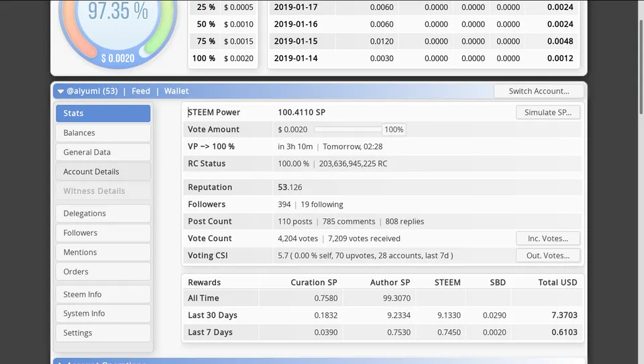Select the General Data tab
The height and width of the screenshot is (364, 644).
(x=103, y=152)
